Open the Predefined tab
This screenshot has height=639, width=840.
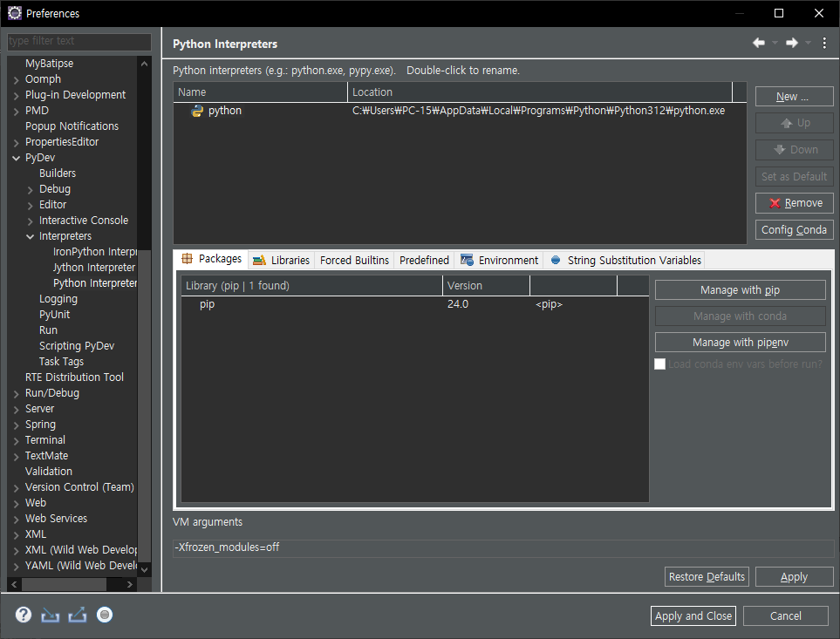[424, 260]
